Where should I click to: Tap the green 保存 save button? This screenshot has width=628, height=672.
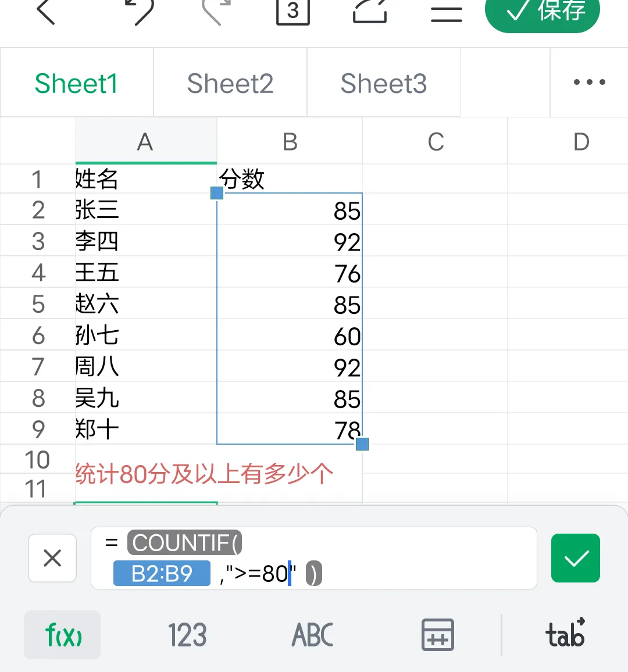(542, 12)
